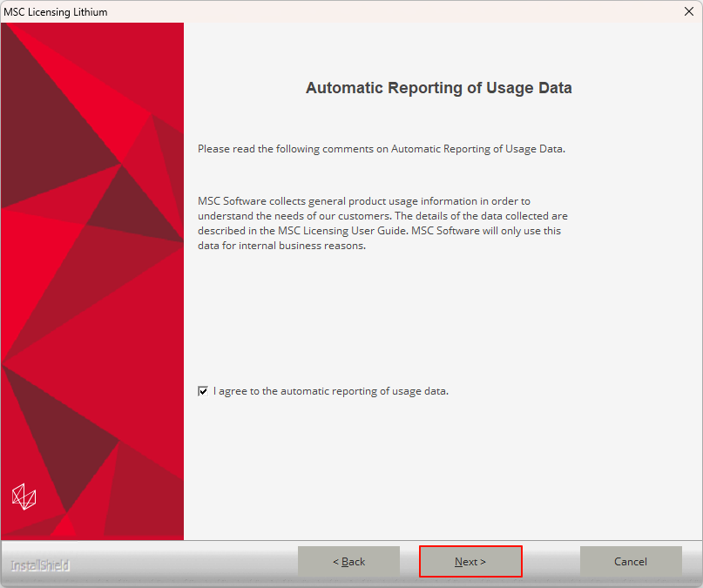Uncheck the usage data agreement checkbox
Viewport: 703px width, 588px height.
(203, 392)
